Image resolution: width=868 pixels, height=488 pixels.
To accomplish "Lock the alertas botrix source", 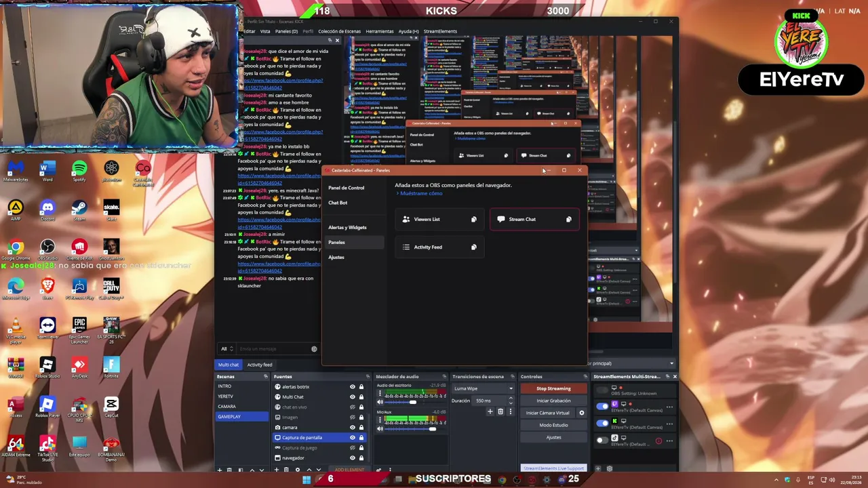I will pyautogui.click(x=361, y=387).
